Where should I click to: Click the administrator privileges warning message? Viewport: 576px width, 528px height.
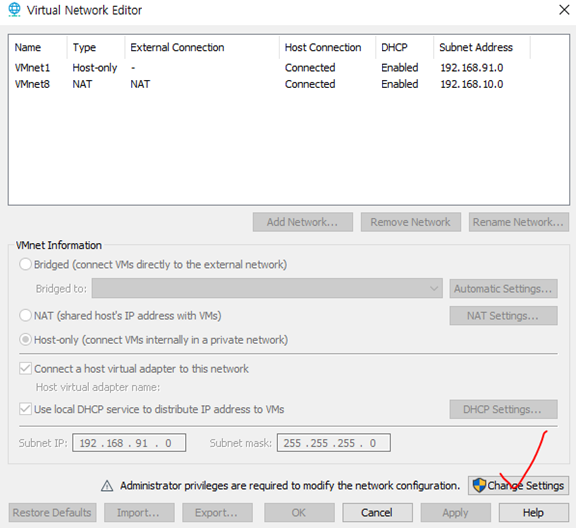click(x=290, y=486)
